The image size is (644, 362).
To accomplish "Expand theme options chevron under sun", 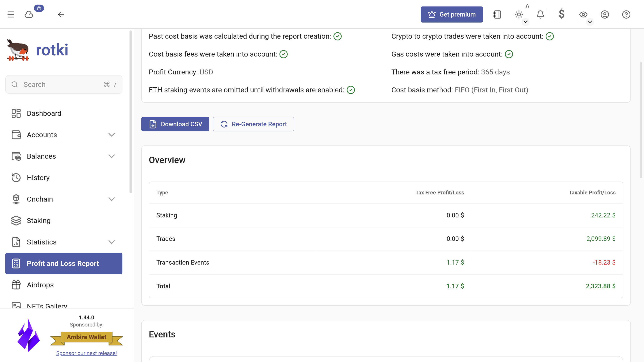I will coord(525,22).
